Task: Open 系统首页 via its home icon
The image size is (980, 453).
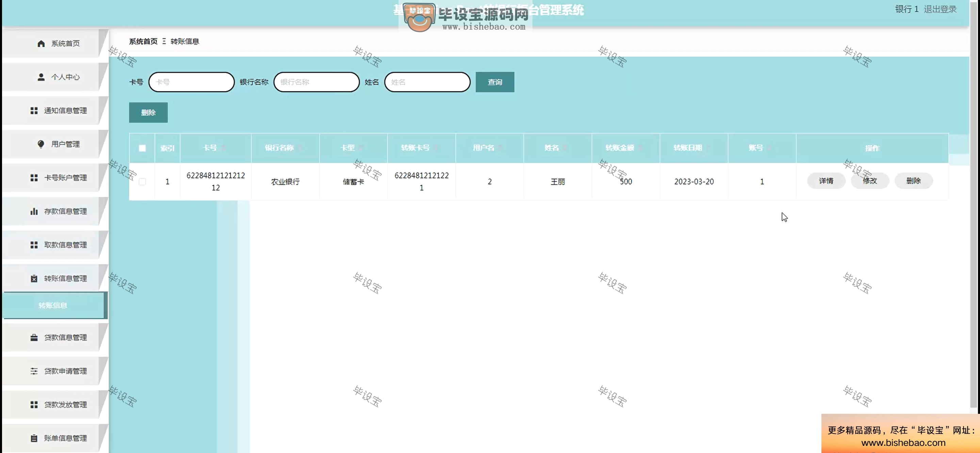Action: coord(41,43)
